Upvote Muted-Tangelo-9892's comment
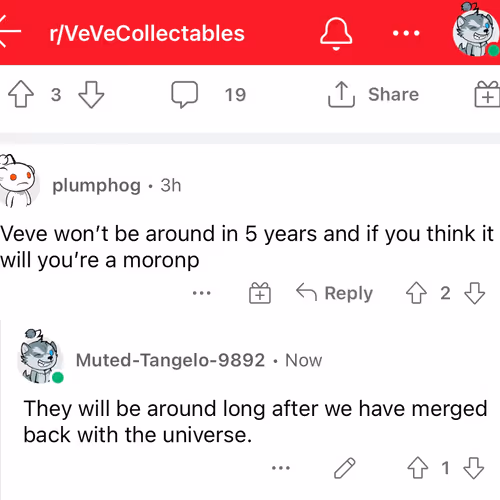The width and height of the screenshot is (500, 500). 418,468
